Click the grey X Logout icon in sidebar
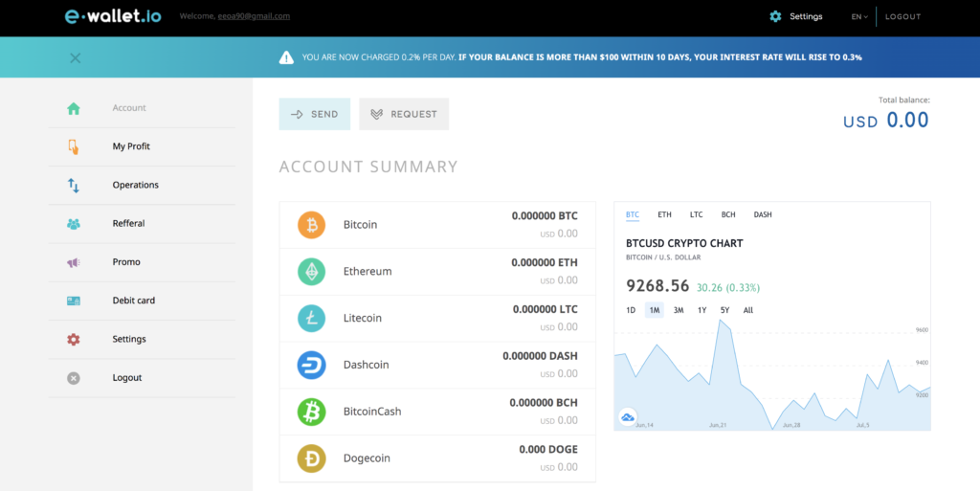This screenshot has width=980, height=491. coord(73,378)
